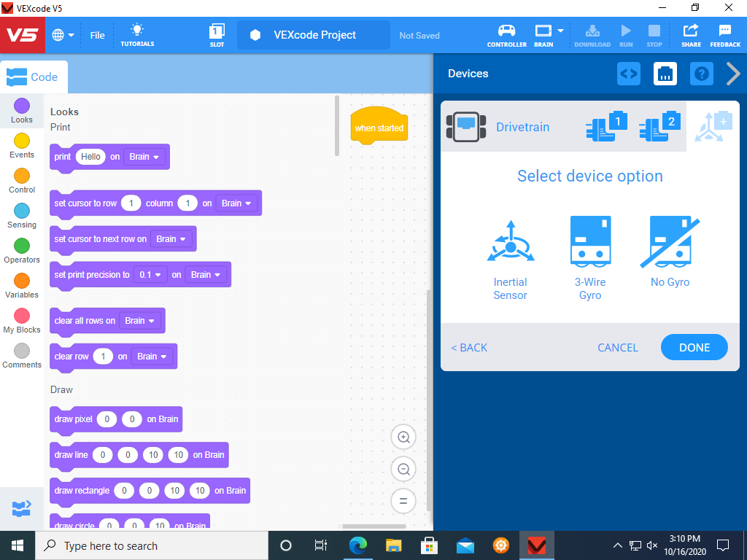Click the Drivetrain robot icon
This screenshot has width=747, height=560.
point(466,127)
